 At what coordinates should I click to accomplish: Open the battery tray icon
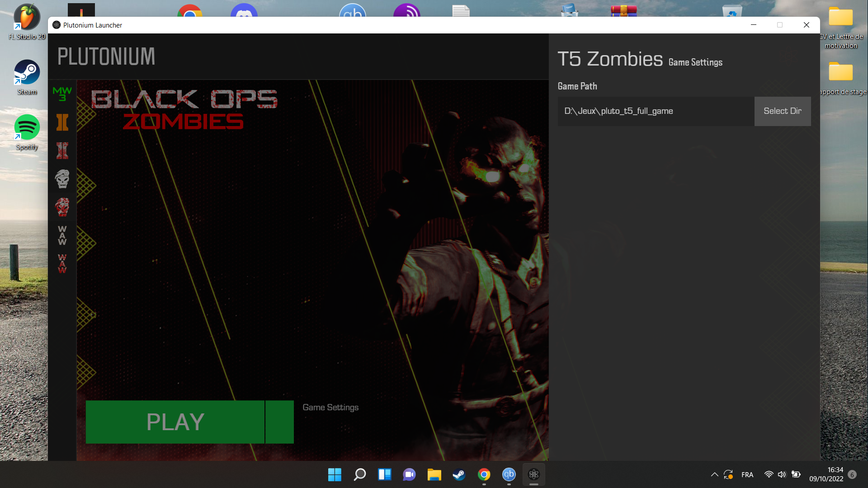(x=796, y=474)
